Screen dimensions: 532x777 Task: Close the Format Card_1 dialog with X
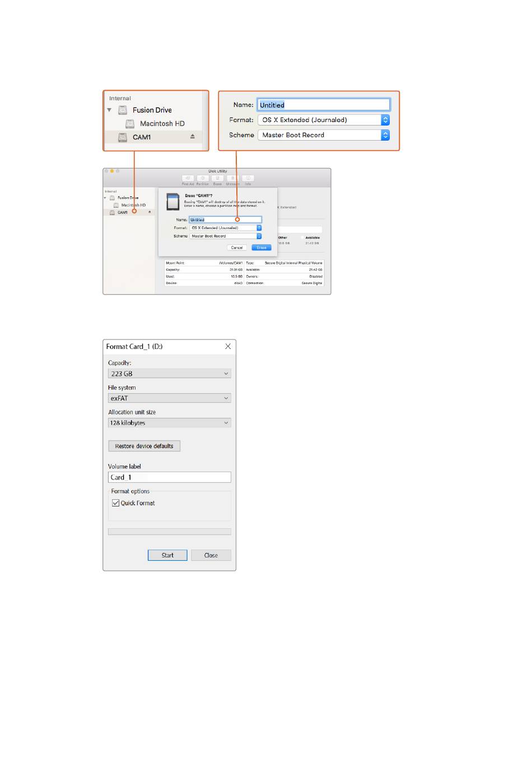(x=228, y=347)
